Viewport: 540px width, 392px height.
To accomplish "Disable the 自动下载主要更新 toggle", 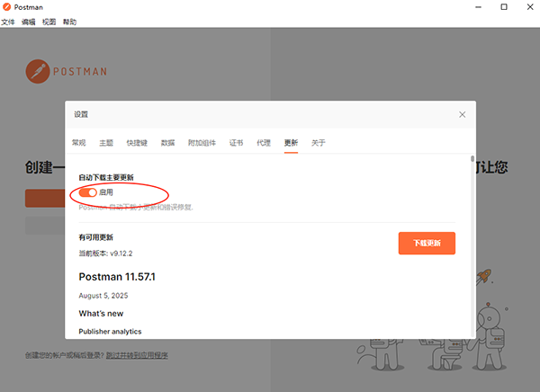I will pyautogui.click(x=88, y=192).
